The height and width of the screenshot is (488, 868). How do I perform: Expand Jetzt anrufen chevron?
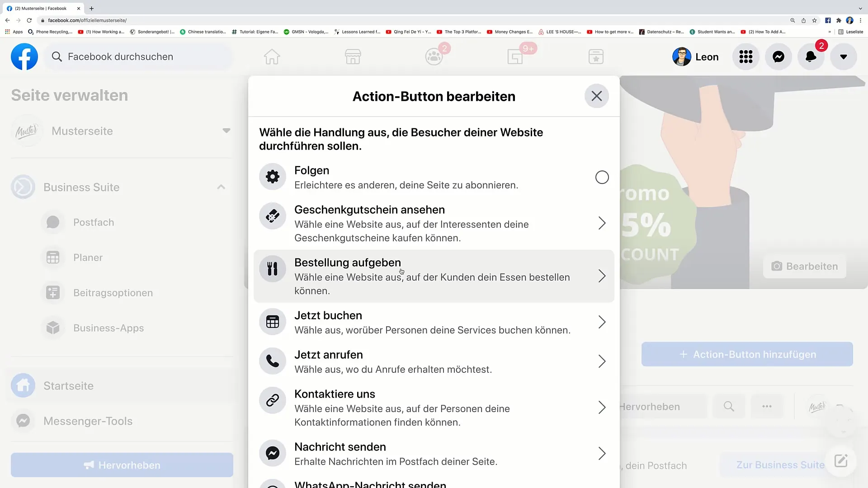[x=602, y=361]
